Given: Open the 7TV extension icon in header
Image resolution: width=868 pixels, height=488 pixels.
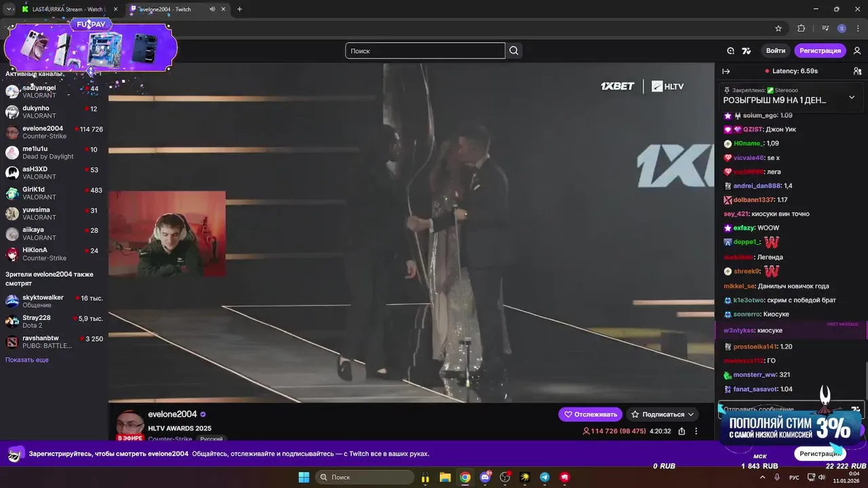Looking at the screenshot, I should pyautogui.click(x=747, y=51).
